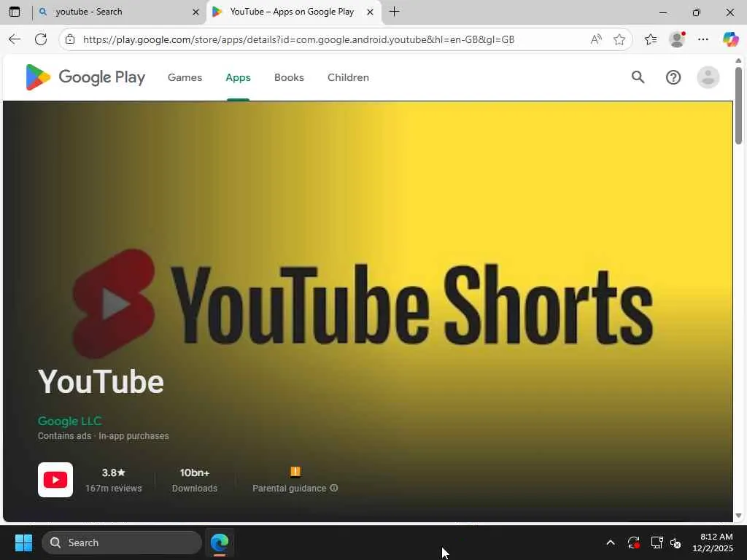Screen dimensions: 747x560
Task: Click Contains ads · In-app purchases text
Action: (104, 436)
